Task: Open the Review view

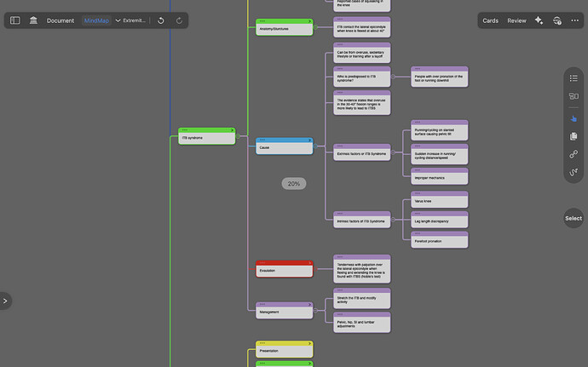Action: 516,20
